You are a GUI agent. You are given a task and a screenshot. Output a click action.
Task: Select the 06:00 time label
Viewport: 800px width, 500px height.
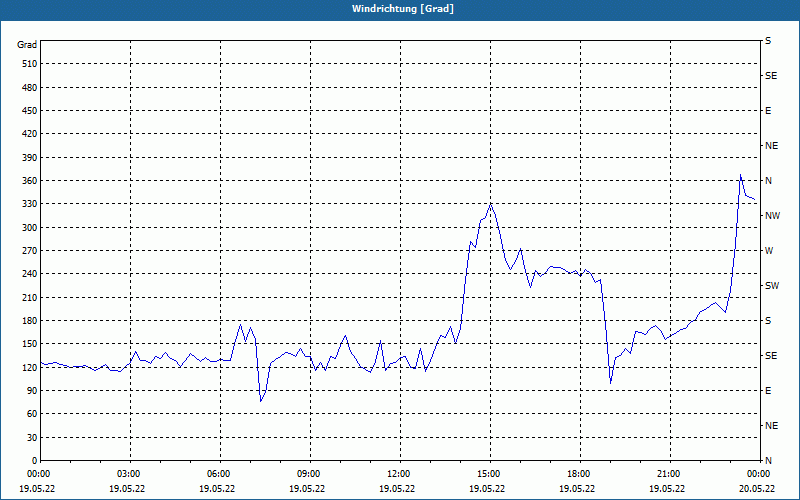(220, 473)
